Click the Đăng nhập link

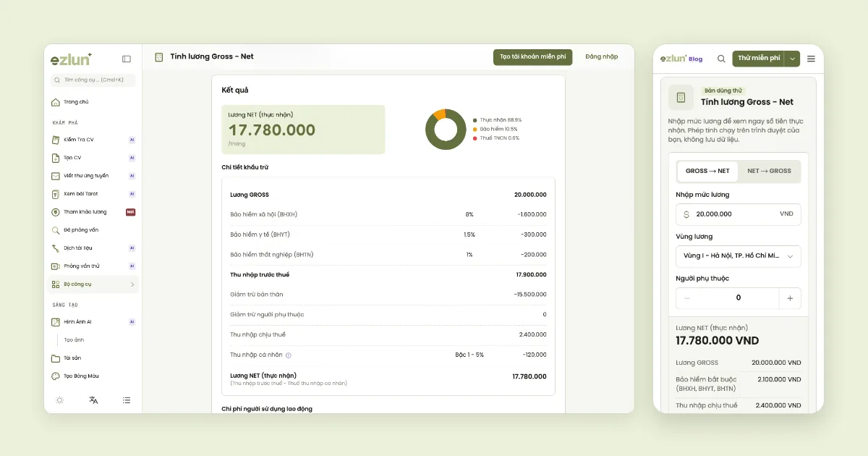[x=602, y=57]
